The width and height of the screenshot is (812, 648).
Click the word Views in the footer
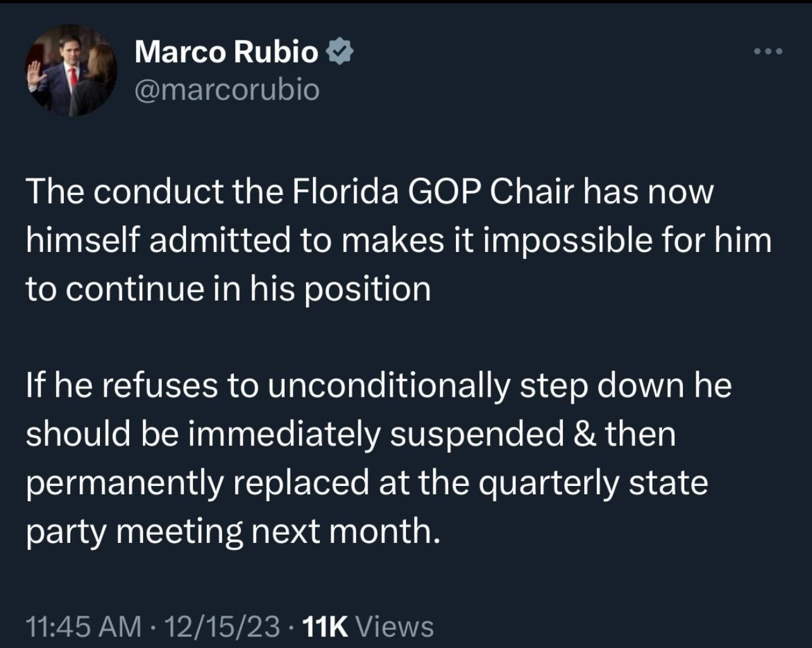(x=395, y=626)
